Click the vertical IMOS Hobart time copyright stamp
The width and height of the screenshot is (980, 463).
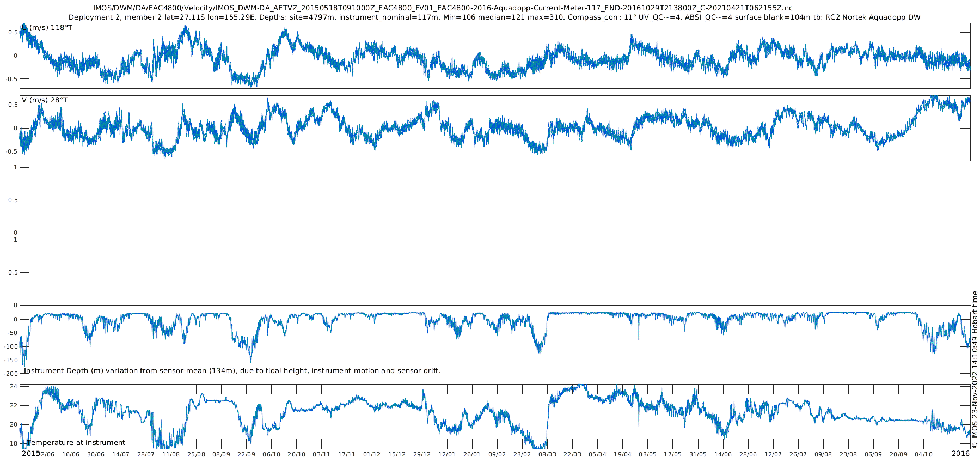[x=975, y=369]
